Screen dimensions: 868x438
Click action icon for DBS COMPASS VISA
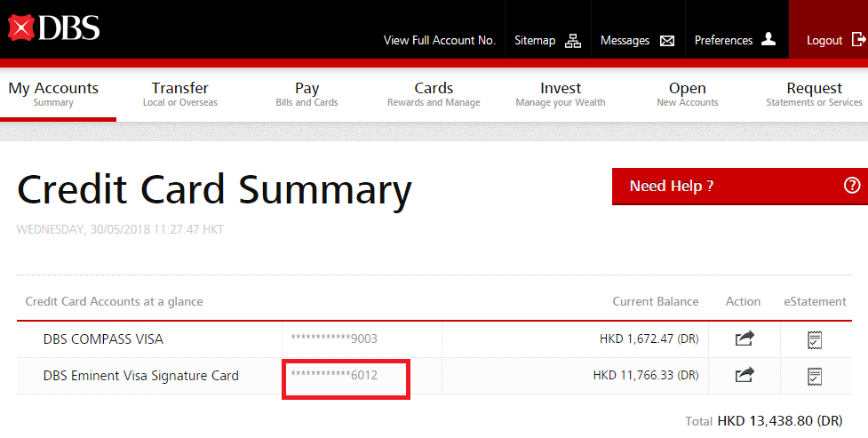pyautogui.click(x=745, y=338)
